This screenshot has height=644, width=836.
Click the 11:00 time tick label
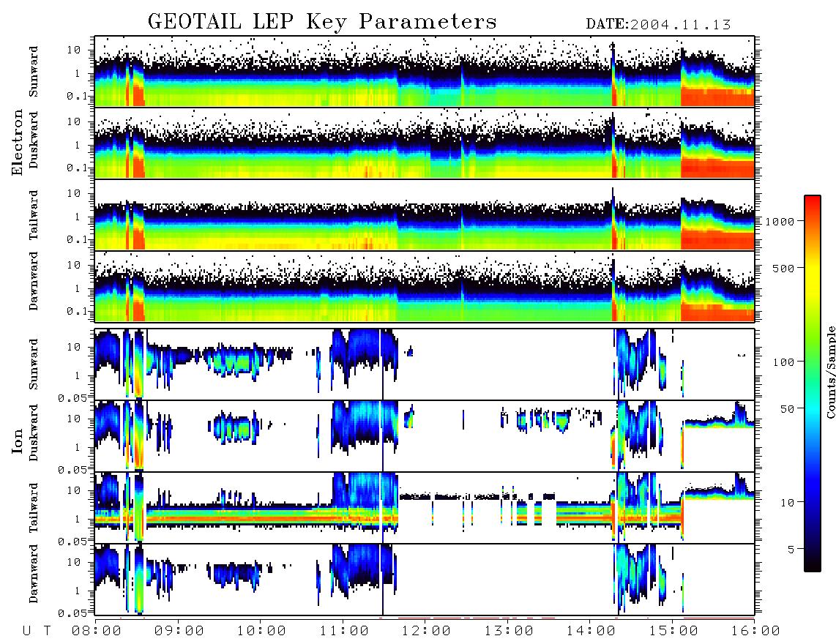[x=343, y=631]
